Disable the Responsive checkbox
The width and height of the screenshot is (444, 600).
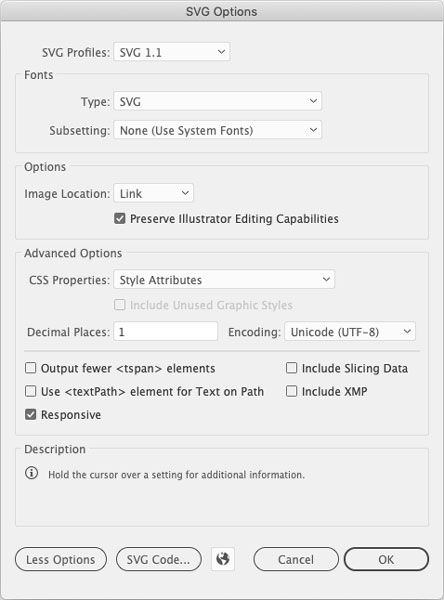pyautogui.click(x=31, y=414)
